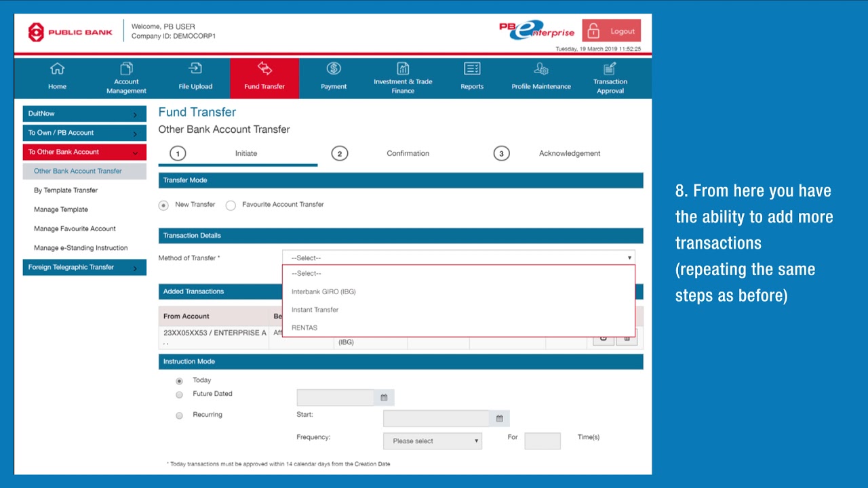Select Favourite Account Transfer radio button
The height and width of the screenshot is (488, 868).
coord(231,205)
